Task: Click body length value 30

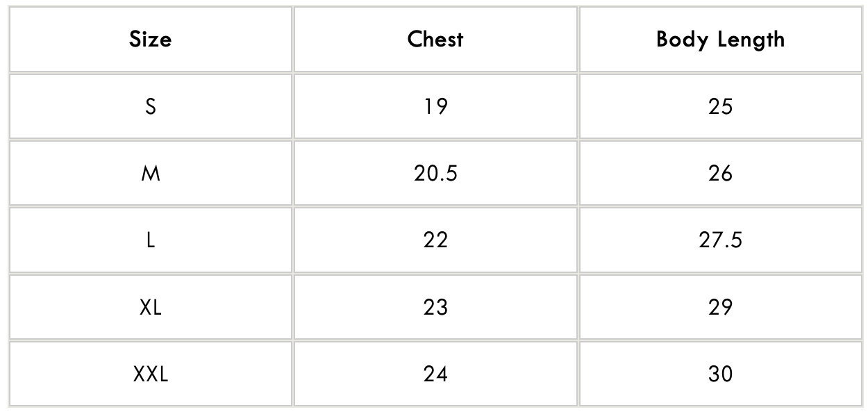Action: point(720,374)
